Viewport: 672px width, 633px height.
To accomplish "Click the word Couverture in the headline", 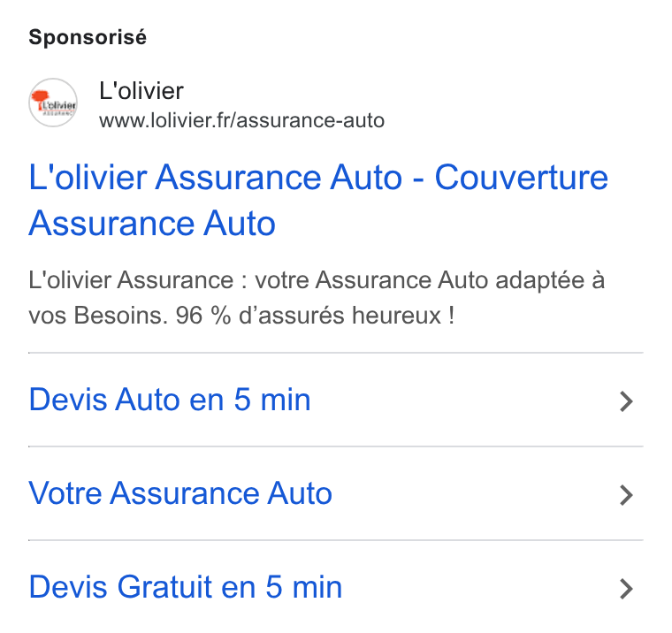I will (x=522, y=177).
